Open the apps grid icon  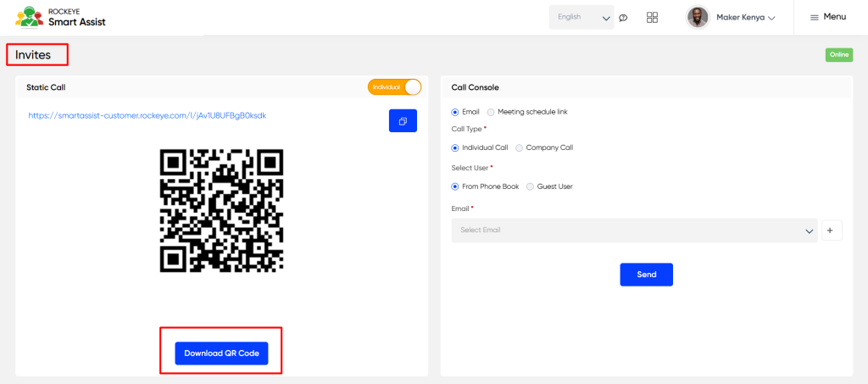[652, 17]
